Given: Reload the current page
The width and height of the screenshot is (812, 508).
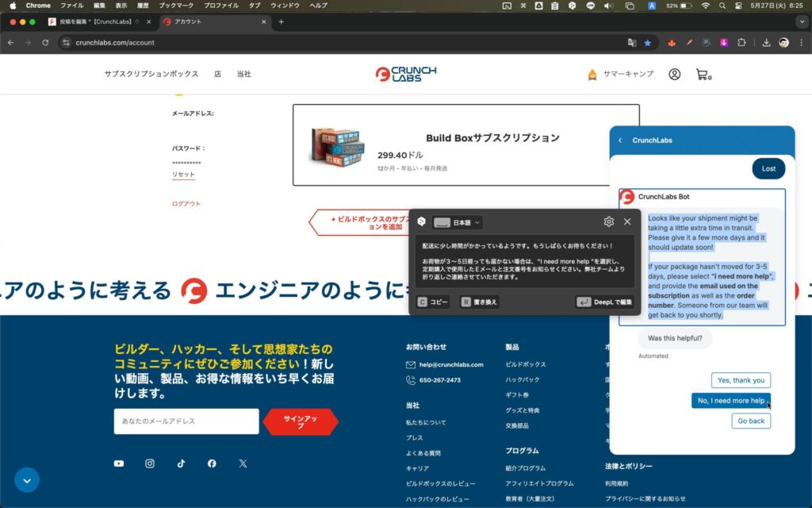Looking at the screenshot, I should (x=45, y=43).
